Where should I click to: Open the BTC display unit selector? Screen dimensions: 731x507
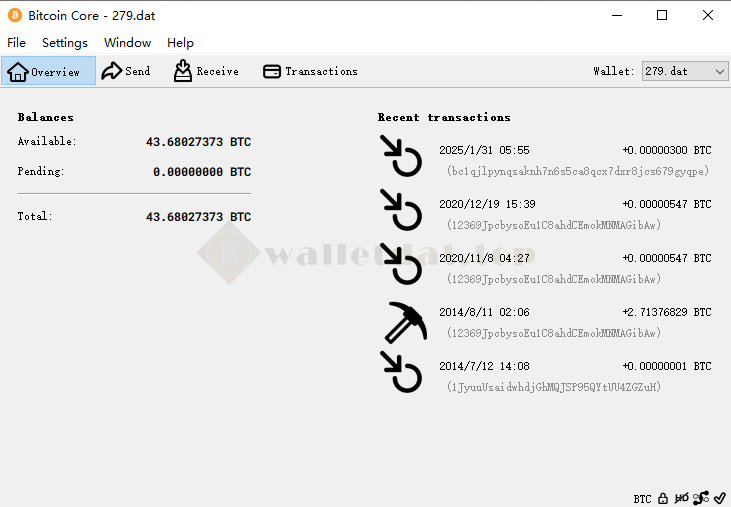[x=642, y=499]
